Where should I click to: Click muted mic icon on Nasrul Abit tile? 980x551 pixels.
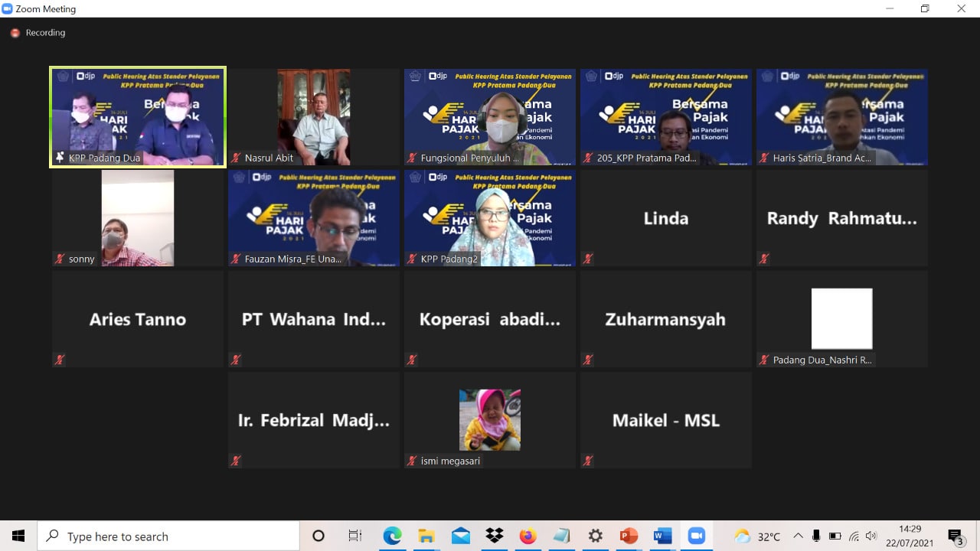pos(236,158)
